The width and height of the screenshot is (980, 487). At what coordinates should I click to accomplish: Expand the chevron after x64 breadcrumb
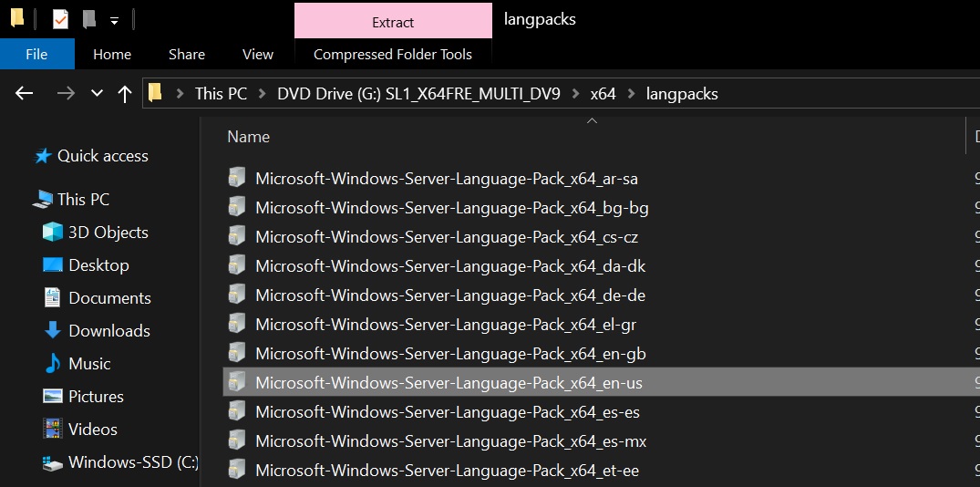632,95
